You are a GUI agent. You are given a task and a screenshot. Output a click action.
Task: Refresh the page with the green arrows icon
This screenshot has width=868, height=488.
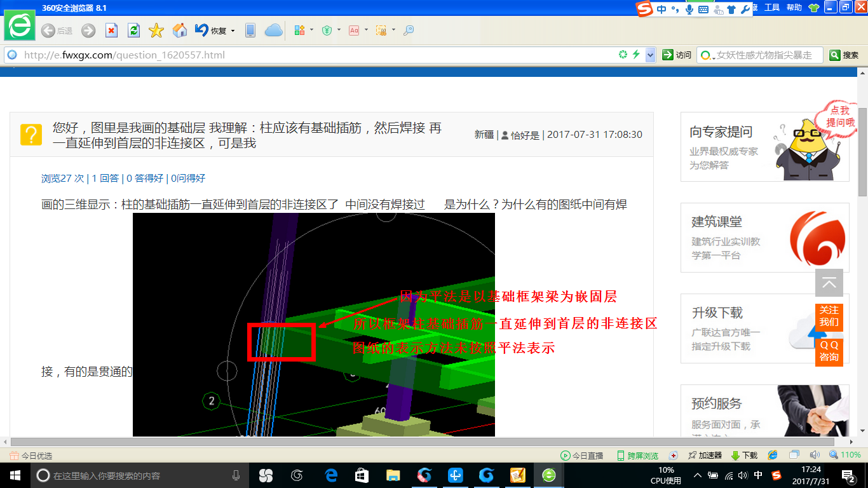[133, 30]
